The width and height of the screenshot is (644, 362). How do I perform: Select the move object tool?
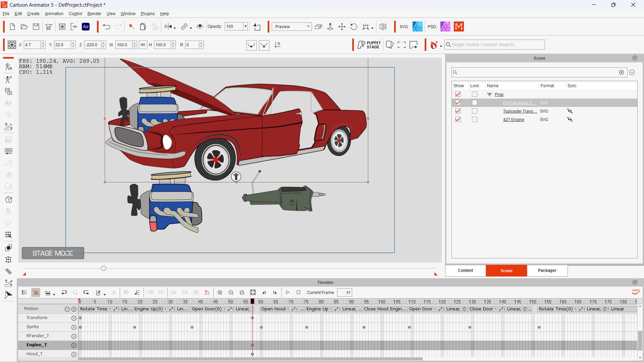(342, 27)
